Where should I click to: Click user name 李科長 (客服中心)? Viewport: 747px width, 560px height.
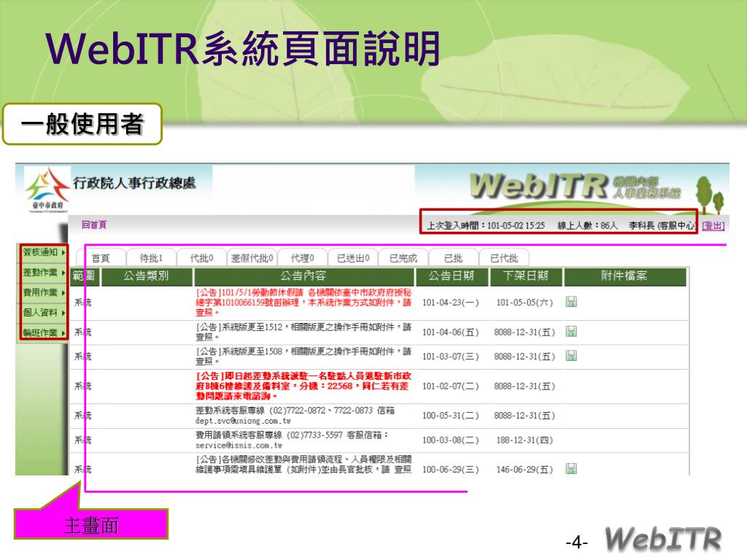click(662, 226)
